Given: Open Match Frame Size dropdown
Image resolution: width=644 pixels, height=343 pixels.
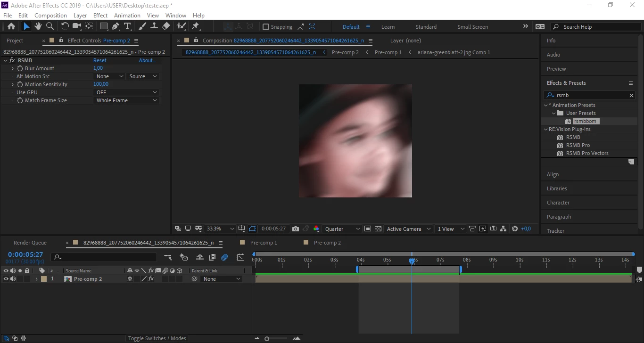Looking at the screenshot, I should pyautogui.click(x=126, y=100).
